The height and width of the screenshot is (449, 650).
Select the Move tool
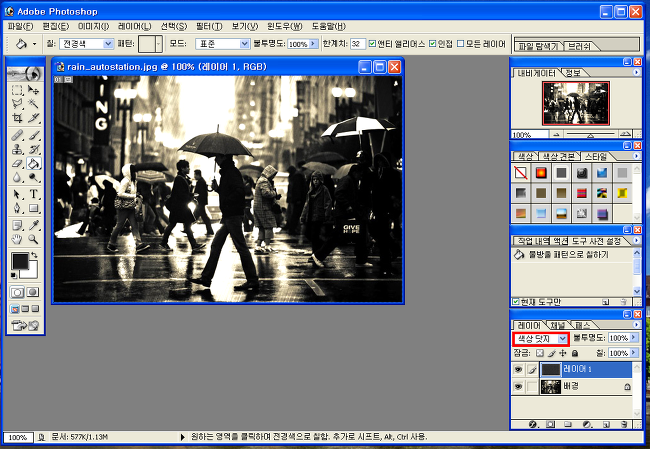[33, 90]
